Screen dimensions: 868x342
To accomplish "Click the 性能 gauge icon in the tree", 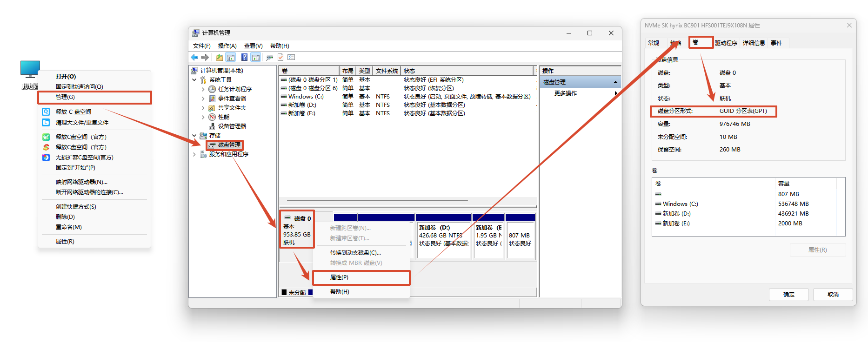I will coord(212,117).
